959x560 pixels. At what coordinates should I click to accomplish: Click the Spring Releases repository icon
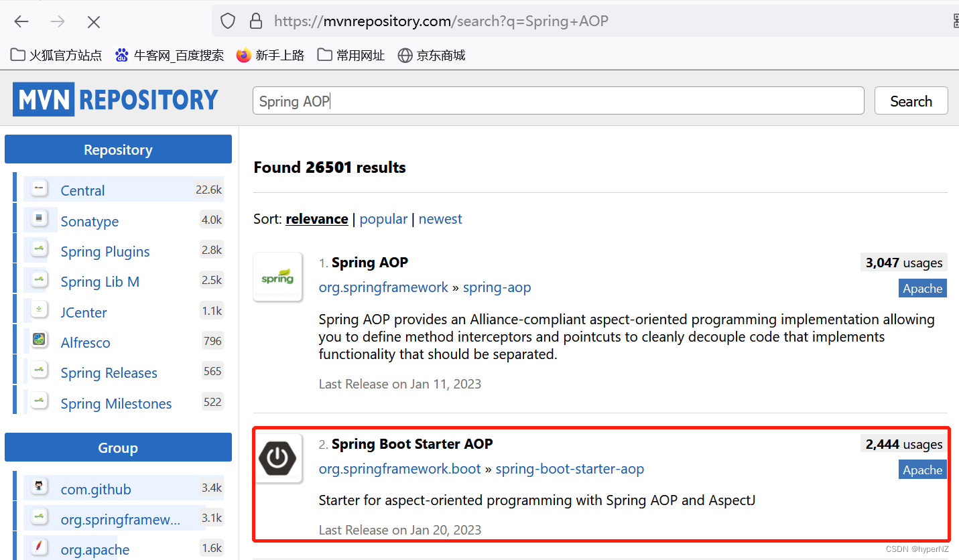(39, 370)
